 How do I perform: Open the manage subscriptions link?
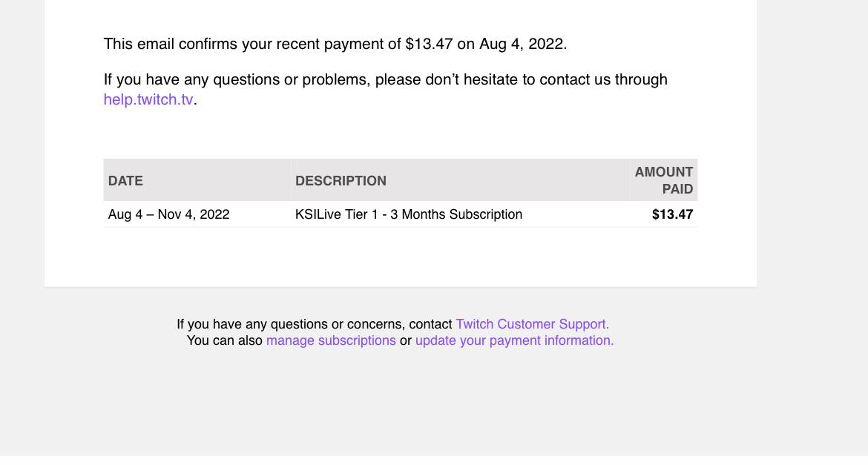[331, 340]
